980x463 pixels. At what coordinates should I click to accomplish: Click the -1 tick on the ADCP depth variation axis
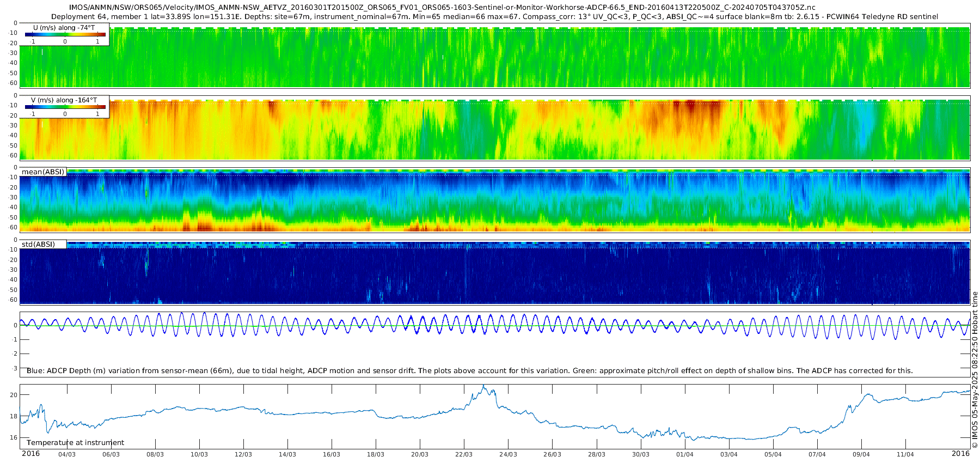14,340
